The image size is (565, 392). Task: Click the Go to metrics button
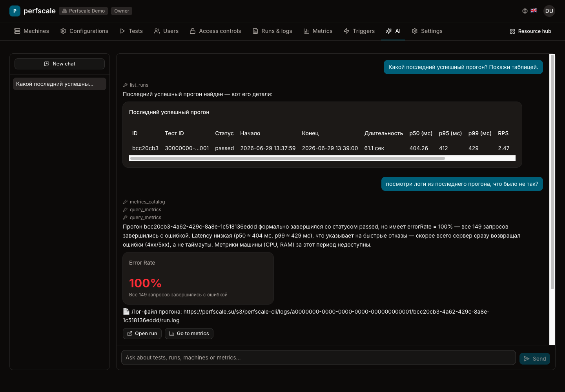(189, 334)
